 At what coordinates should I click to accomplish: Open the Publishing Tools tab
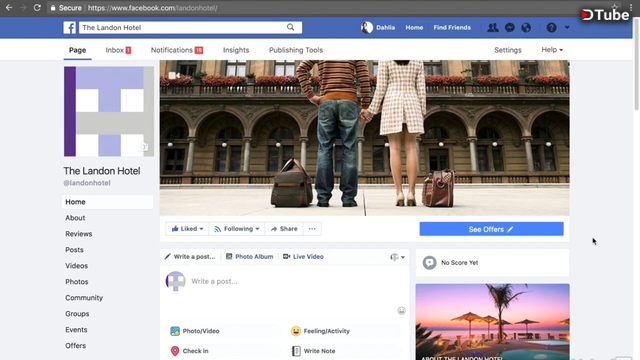(x=296, y=50)
